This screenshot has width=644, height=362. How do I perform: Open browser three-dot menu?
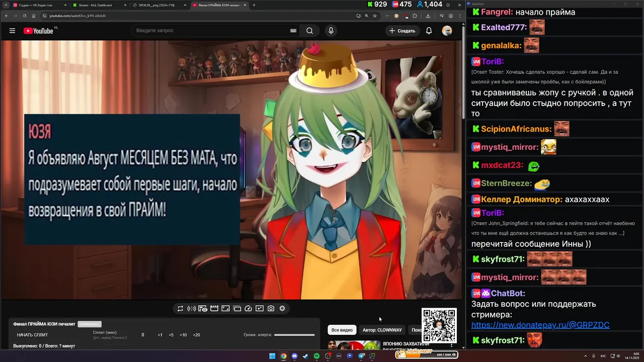pyautogui.click(x=459, y=16)
